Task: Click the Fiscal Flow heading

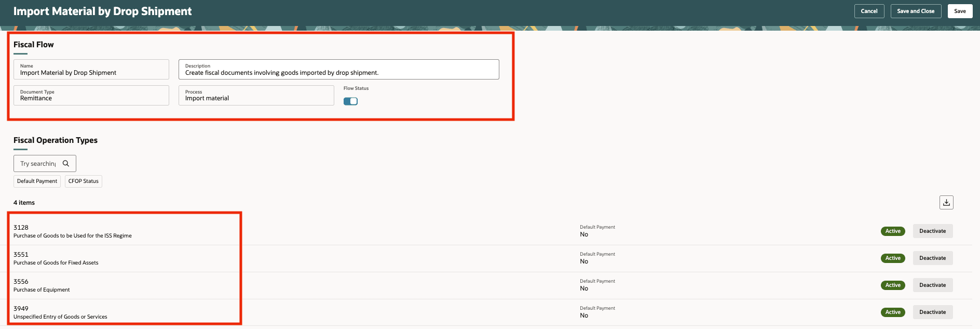Action: (34, 45)
